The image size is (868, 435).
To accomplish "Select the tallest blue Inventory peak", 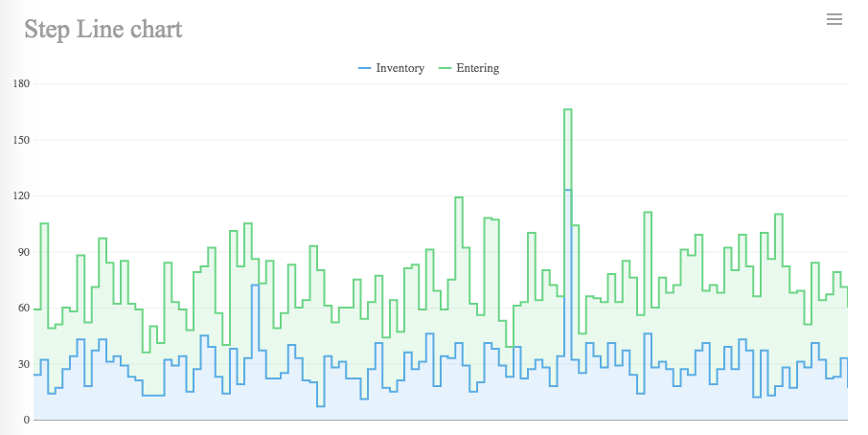I will point(568,191).
